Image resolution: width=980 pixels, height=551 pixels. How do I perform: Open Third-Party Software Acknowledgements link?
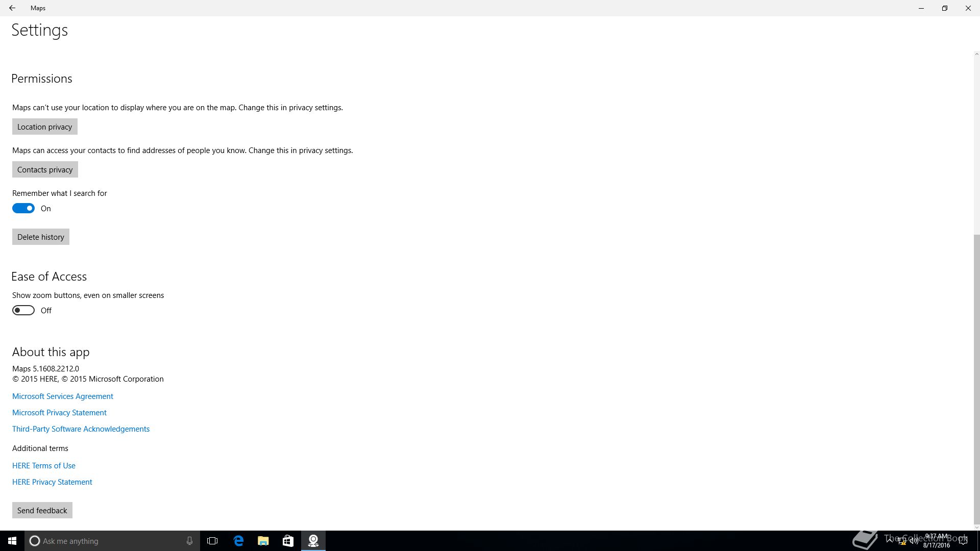point(81,429)
